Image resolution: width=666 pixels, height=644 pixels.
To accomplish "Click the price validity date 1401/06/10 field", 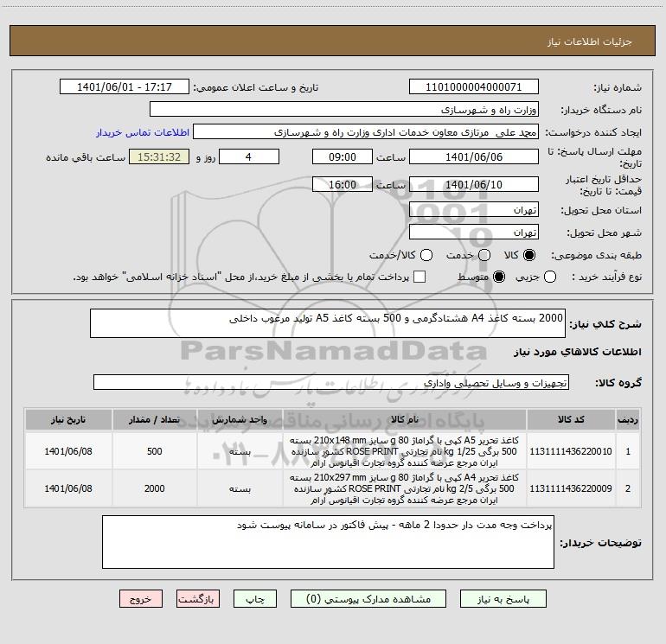I will click(474, 184).
